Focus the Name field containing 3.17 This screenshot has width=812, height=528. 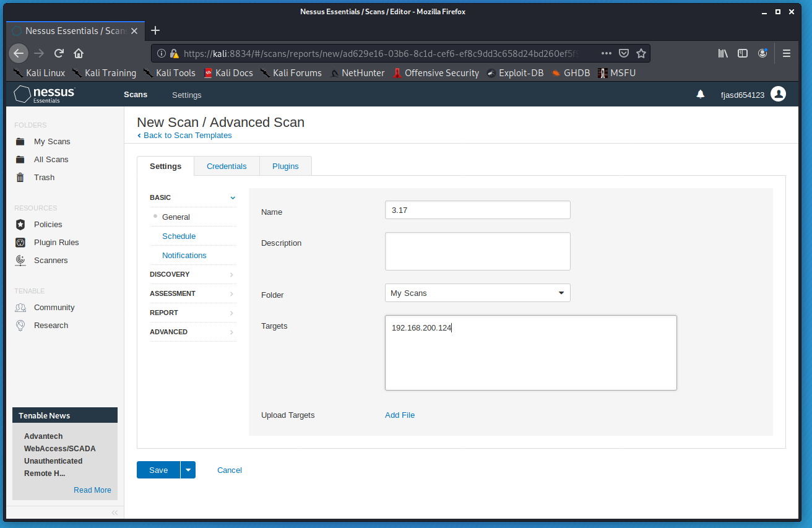click(x=478, y=210)
